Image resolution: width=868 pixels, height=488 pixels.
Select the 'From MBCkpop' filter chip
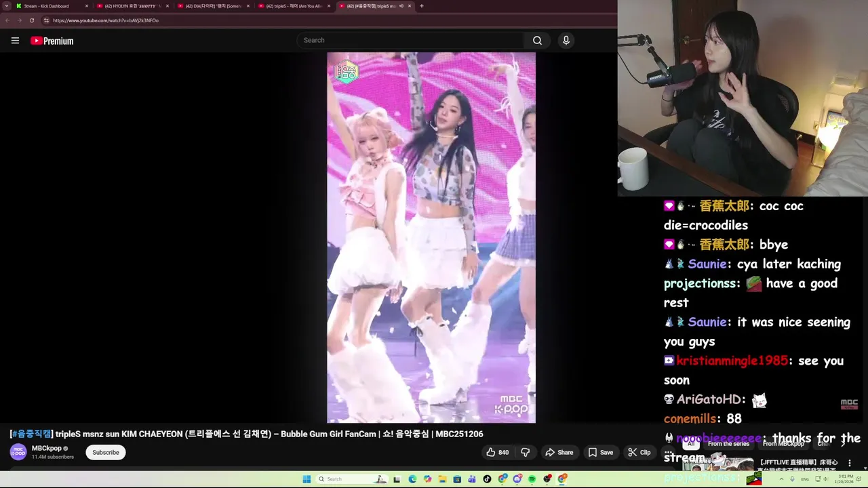[783, 444]
